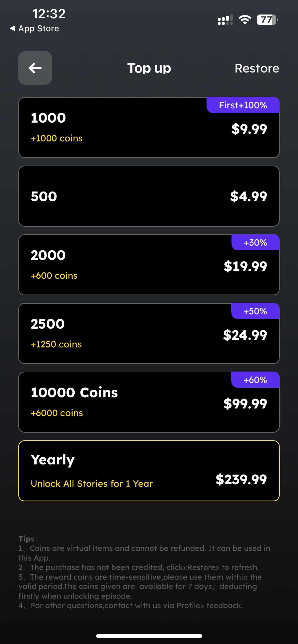The image size is (298, 644).
Task: Tap the battery indicator showing 77
Action: [267, 20]
